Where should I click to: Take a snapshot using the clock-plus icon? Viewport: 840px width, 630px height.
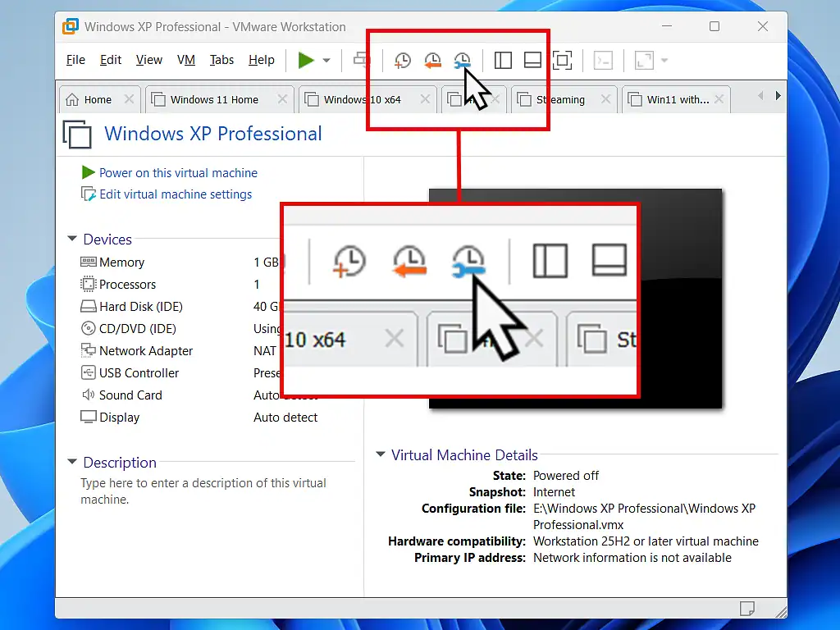(402, 61)
